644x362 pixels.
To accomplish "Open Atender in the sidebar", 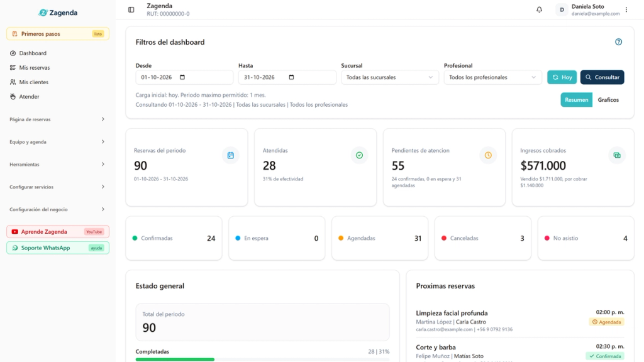I will [x=57, y=96].
